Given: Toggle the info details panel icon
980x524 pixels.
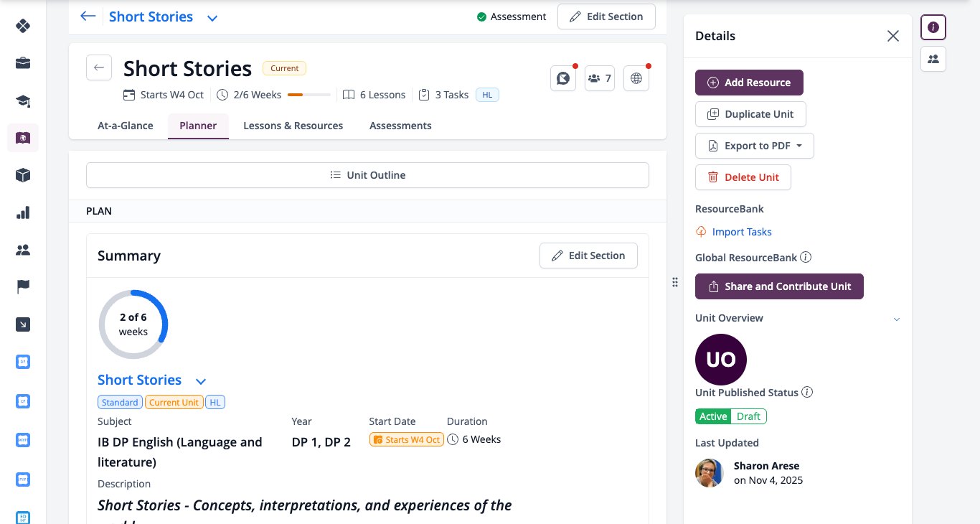Looking at the screenshot, I should click(x=933, y=27).
